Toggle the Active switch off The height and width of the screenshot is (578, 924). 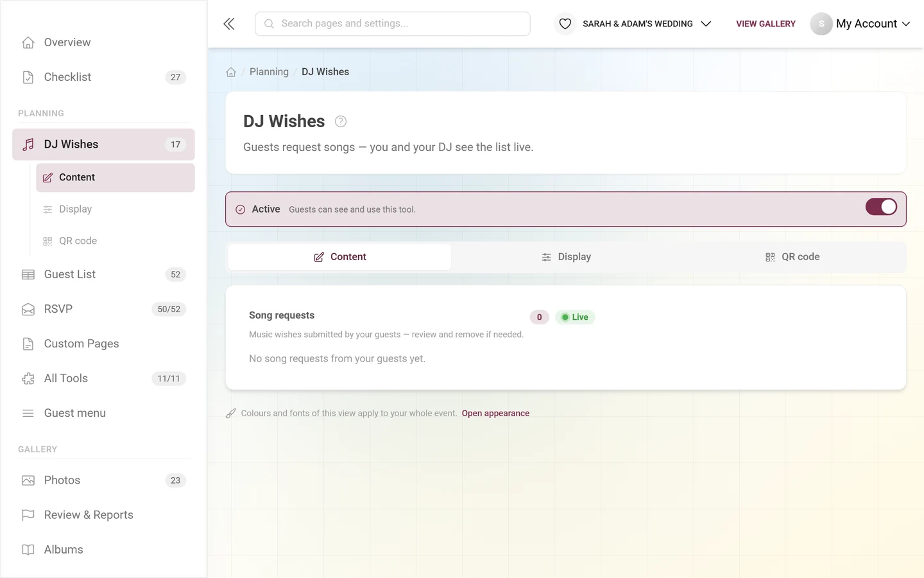[881, 207]
